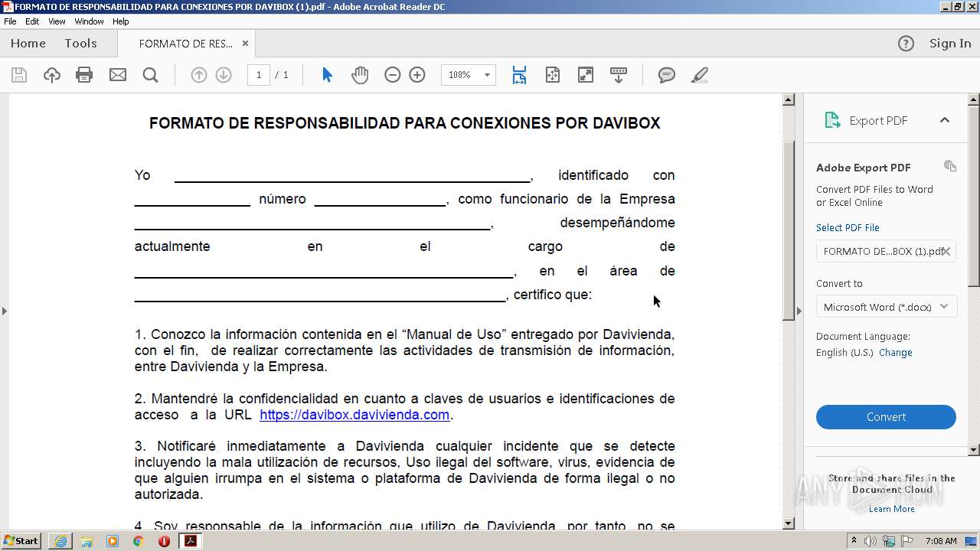Image resolution: width=980 pixels, height=551 pixels.
Task: Open the File menu
Action: (x=10, y=21)
